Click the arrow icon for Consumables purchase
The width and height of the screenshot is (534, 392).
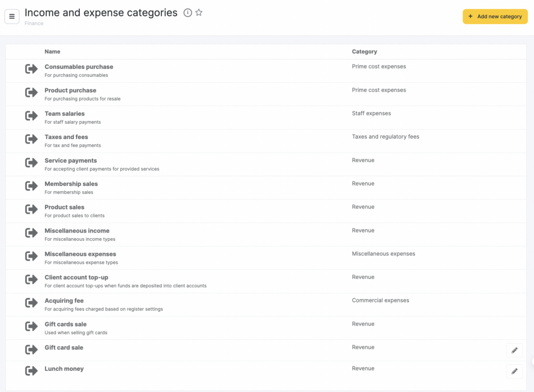[31, 69]
